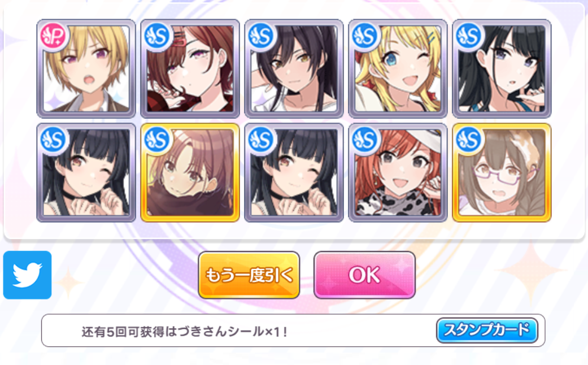
Task: Click the はづきさんシール progress message bar
Action: 293,331
